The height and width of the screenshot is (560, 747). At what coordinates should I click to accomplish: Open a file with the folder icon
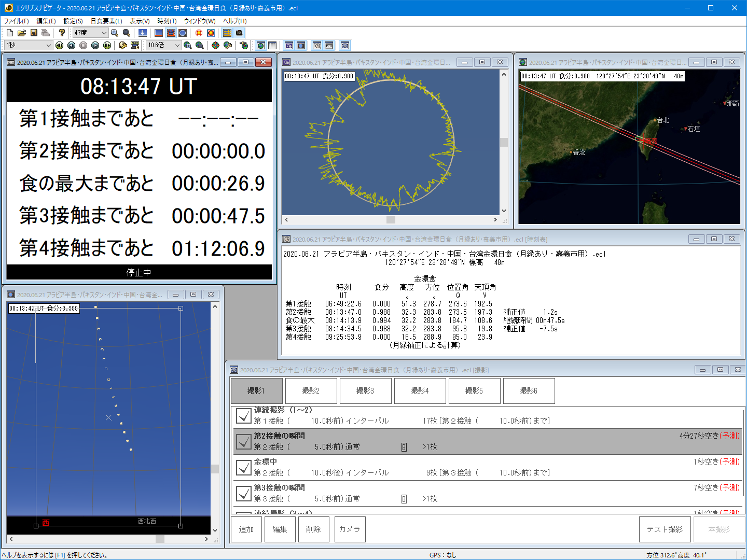(x=22, y=33)
